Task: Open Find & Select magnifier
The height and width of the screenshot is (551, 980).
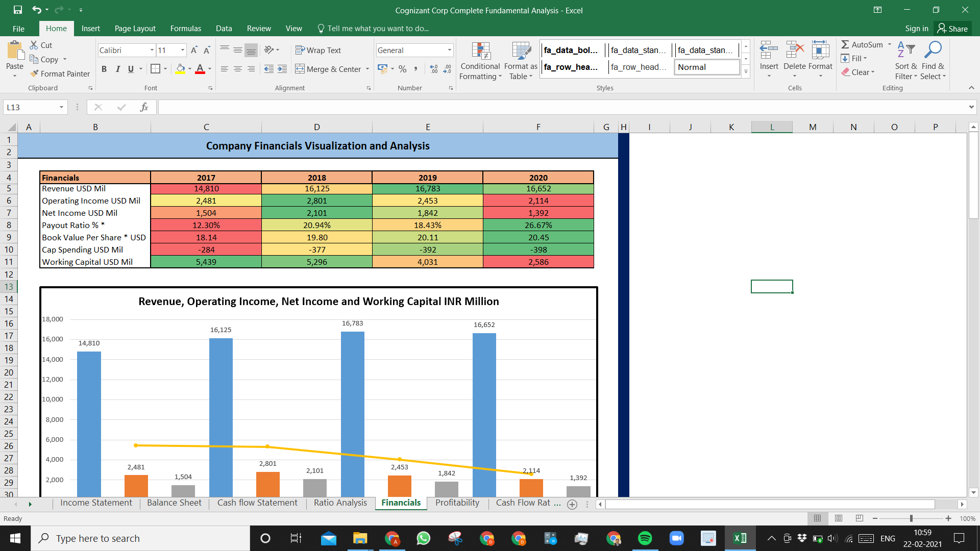Action: pos(933,50)
